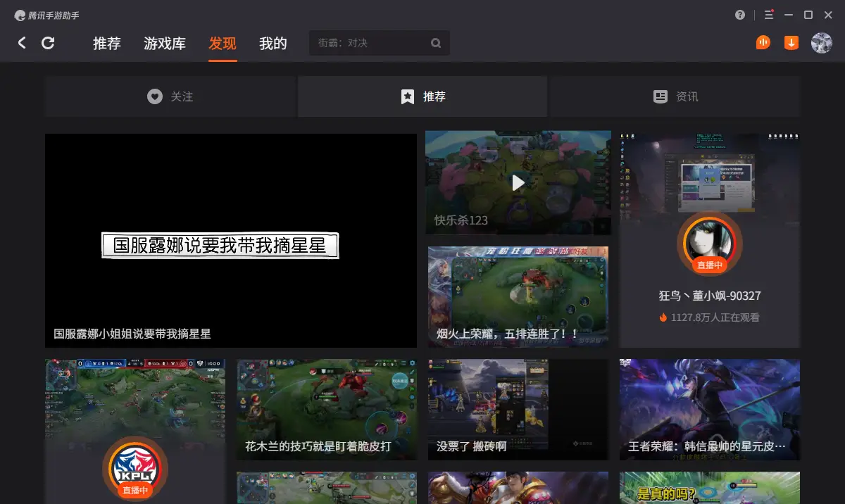Switch to the 游戏库 main tab
The width and height of the screenshot is (845, 504).
(165, 43)
